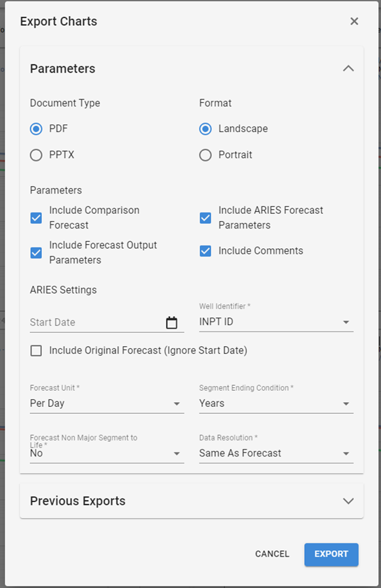This screenshot has height=588, width=381.
Task: Open Forecast Non Major Segment dropdown
Action: 107,453
